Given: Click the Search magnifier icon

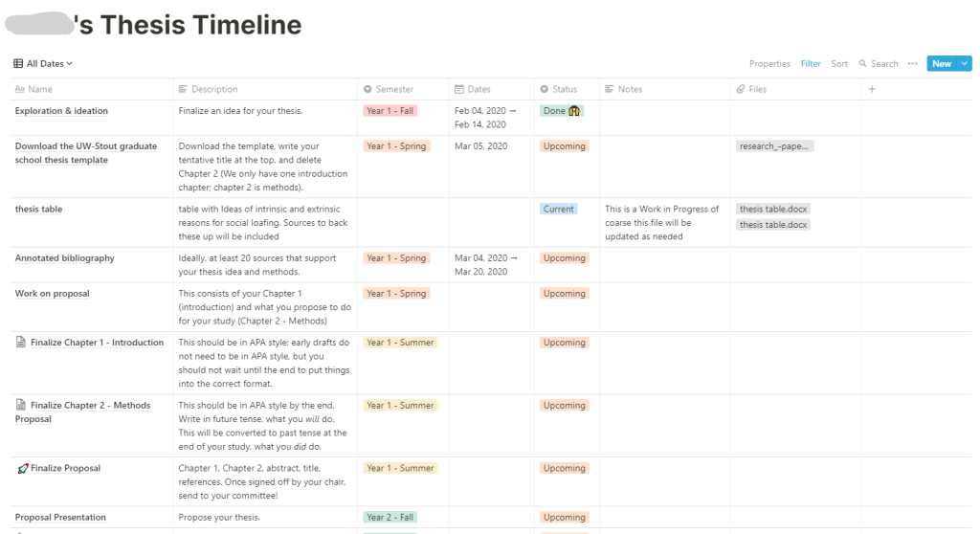Looking at the screenshot, I should click(x=862, y=64).
